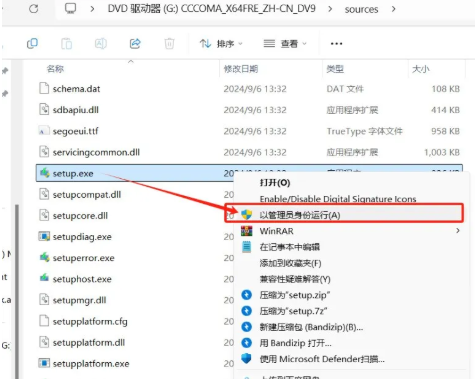Screen dimensions: 475x379
Task: Click the setupcompat.dll file icon
Action: coord(44,194)
